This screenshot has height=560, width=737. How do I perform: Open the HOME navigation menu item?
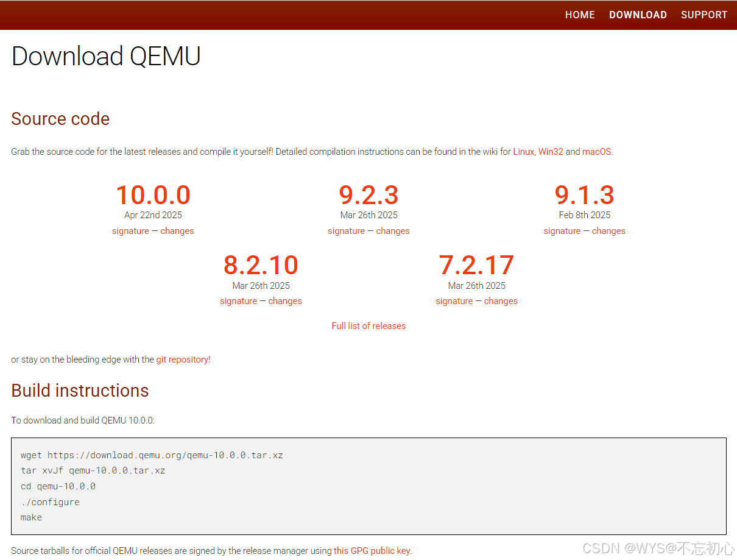(x=579, y=15)
